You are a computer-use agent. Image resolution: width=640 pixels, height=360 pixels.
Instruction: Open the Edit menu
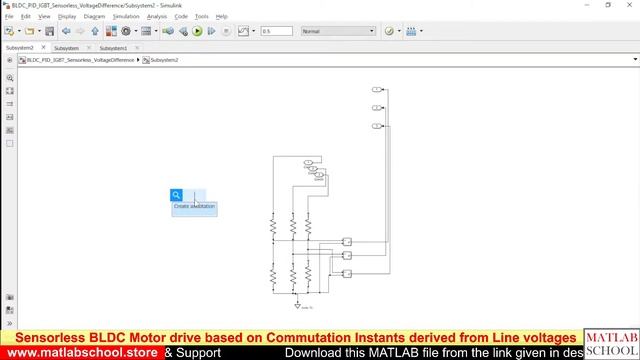coord(26,16)
